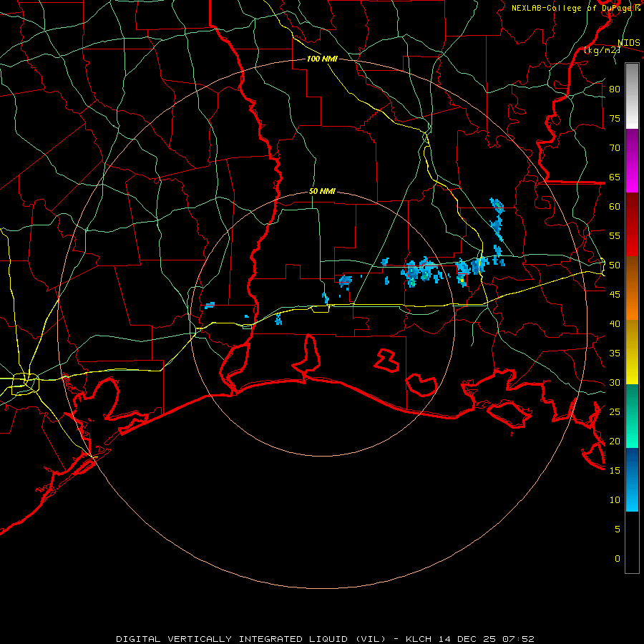Click the orange-brown segment of the color bar

[x=632, y=288]
